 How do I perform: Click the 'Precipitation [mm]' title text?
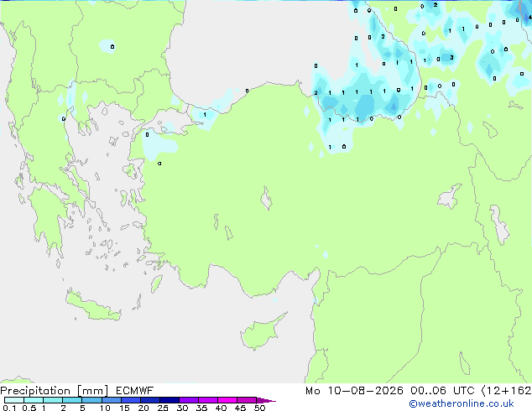click(x=55, y=391)
